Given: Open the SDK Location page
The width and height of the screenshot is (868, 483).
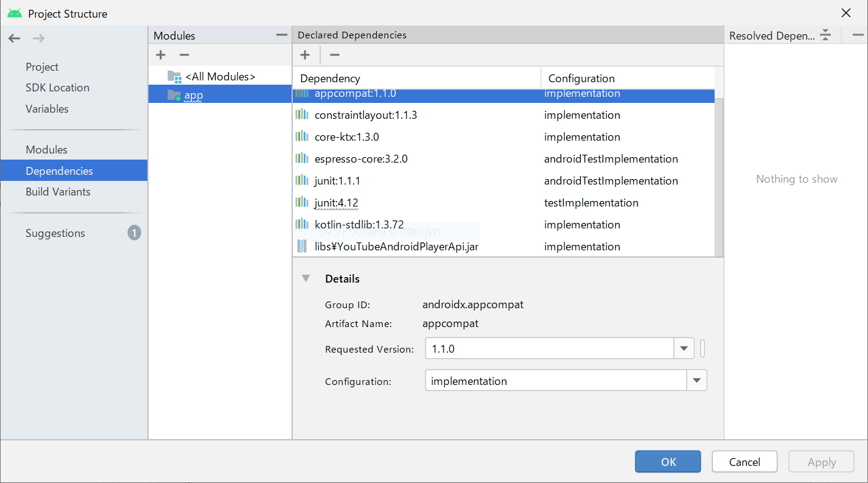Looking at the screenshot, I should 57,88.
